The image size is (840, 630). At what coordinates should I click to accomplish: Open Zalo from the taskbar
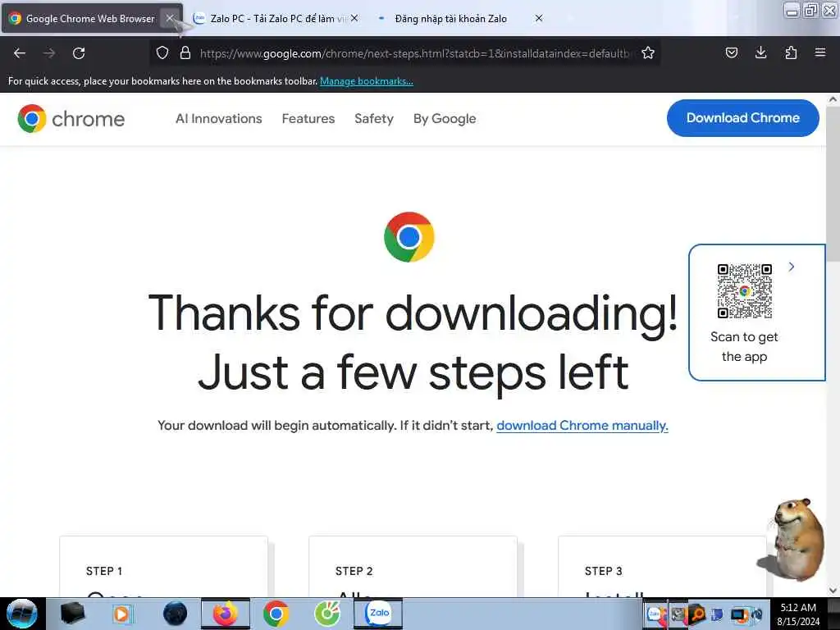[378, 614]
